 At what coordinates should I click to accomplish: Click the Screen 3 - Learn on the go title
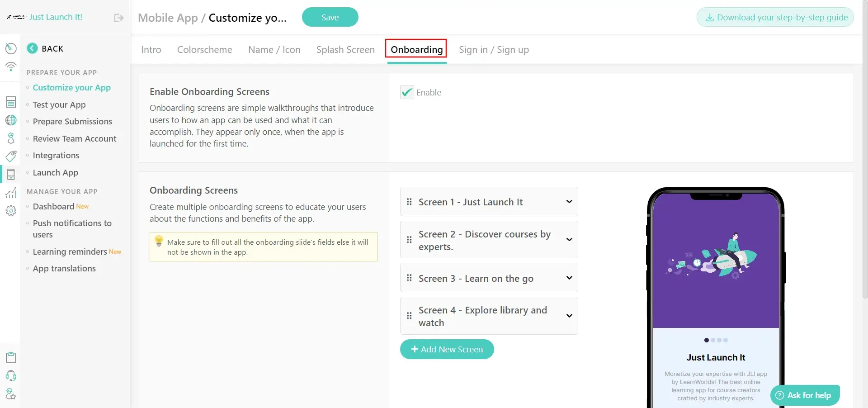click(476, 279)
